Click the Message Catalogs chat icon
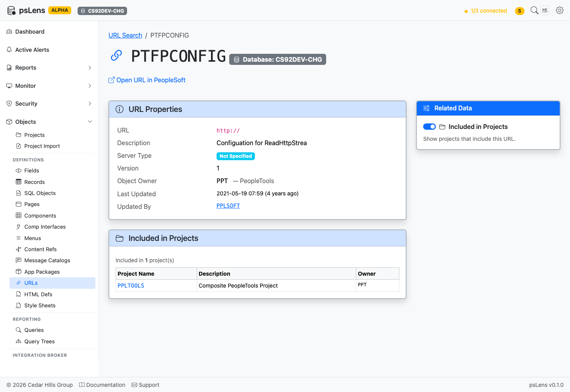 19,260
